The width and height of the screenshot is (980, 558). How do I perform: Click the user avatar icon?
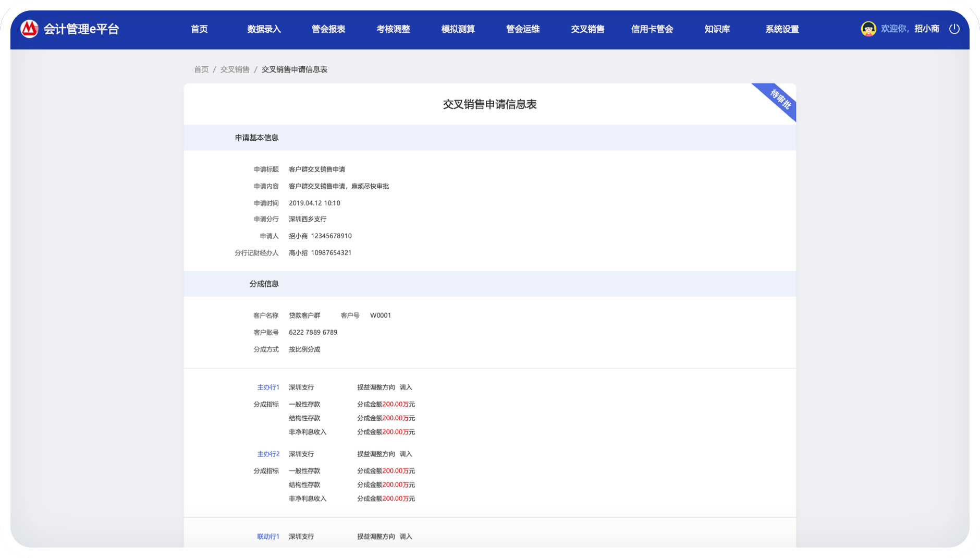click(x=868, y=29)
